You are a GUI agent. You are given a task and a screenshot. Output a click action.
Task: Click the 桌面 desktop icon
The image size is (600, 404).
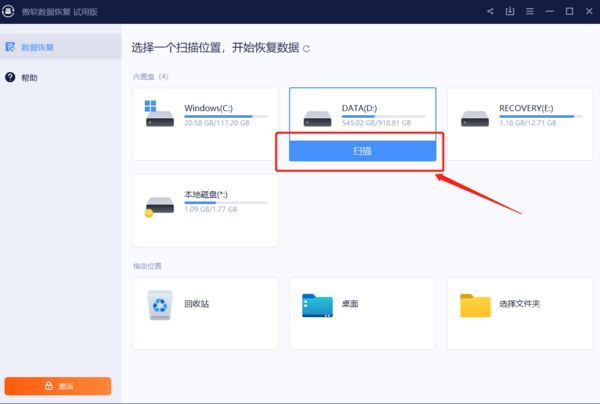(x=317, y=305)
